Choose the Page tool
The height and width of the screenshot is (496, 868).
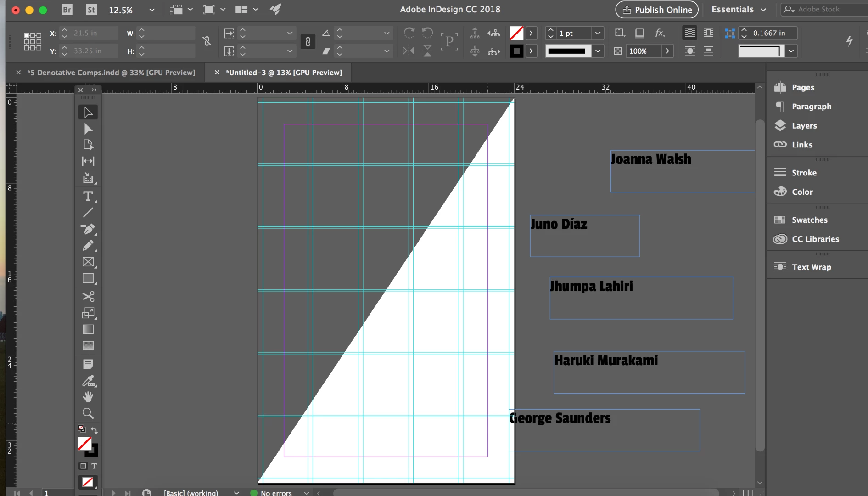(88, 145)
